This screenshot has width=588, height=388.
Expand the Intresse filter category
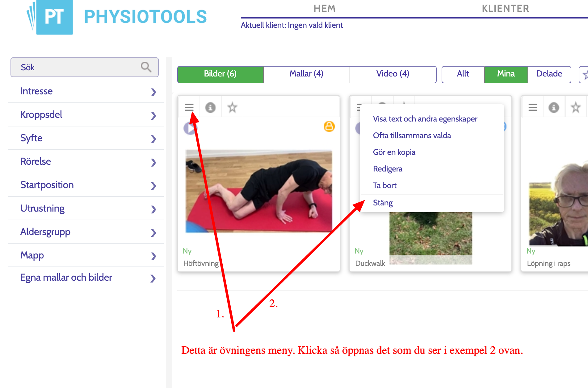pyautogui.click(x=86, y=91)
